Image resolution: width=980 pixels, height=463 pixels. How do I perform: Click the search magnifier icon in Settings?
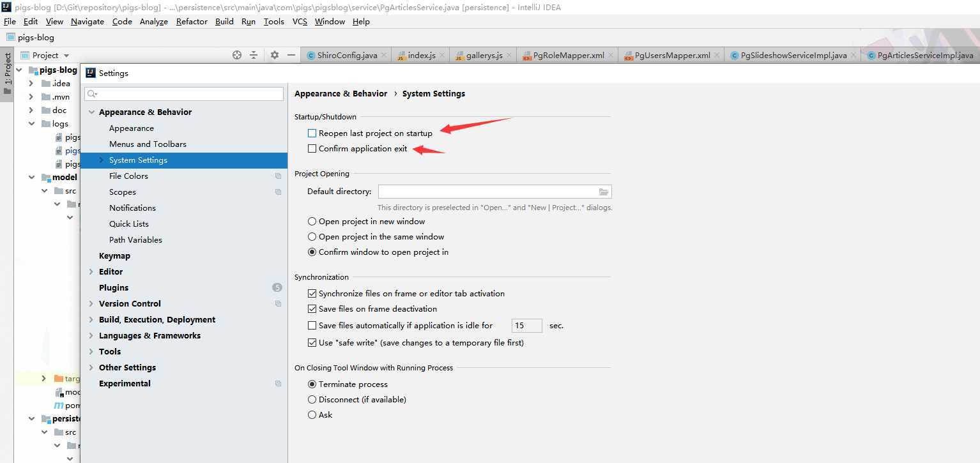(x=92, y=94)
